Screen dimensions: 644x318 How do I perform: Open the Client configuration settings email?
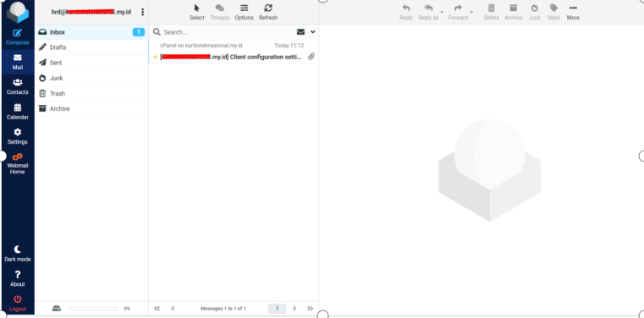[x=234, y=52]
